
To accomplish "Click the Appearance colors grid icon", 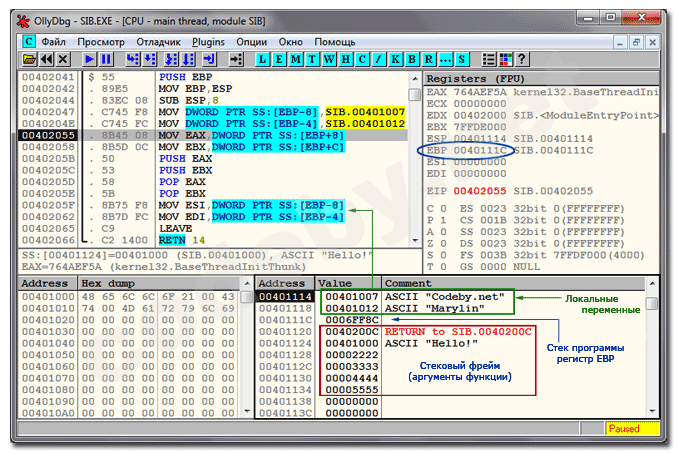I will pos(505,60).
